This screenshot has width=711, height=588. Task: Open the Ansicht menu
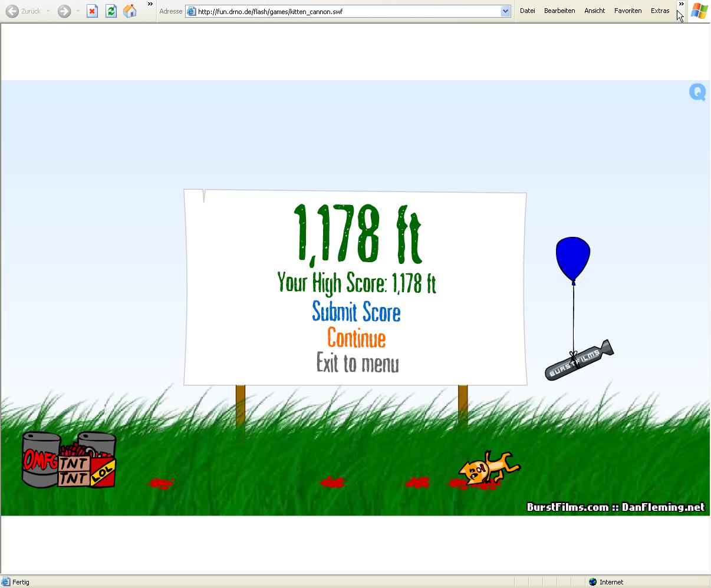click(594, 11)
